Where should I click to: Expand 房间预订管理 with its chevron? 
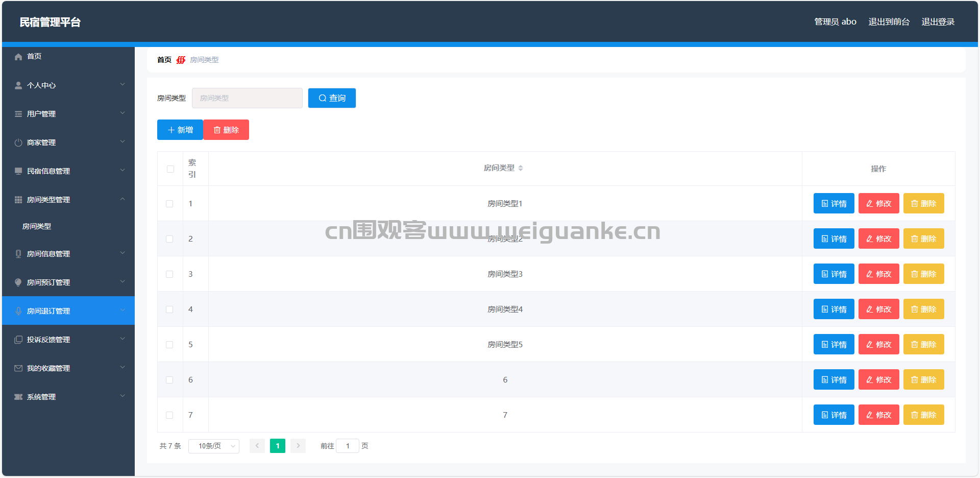point(122,281)
